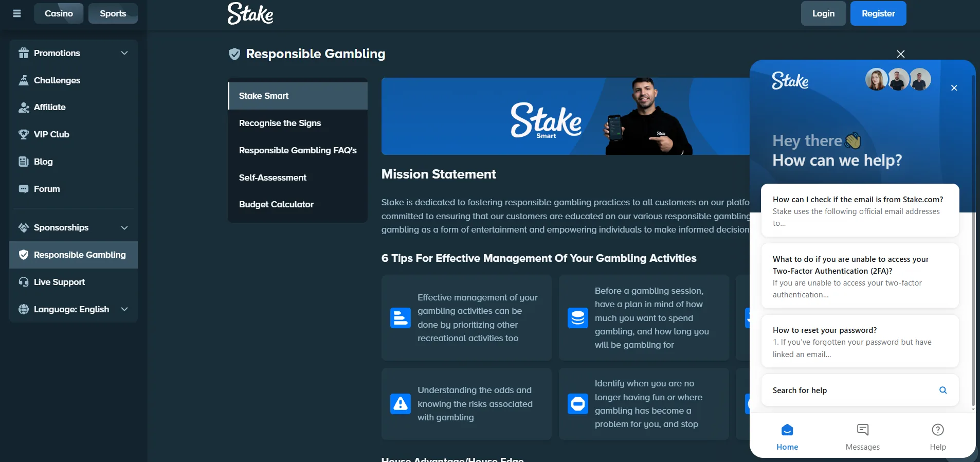Click the Login button

point(824,13)
